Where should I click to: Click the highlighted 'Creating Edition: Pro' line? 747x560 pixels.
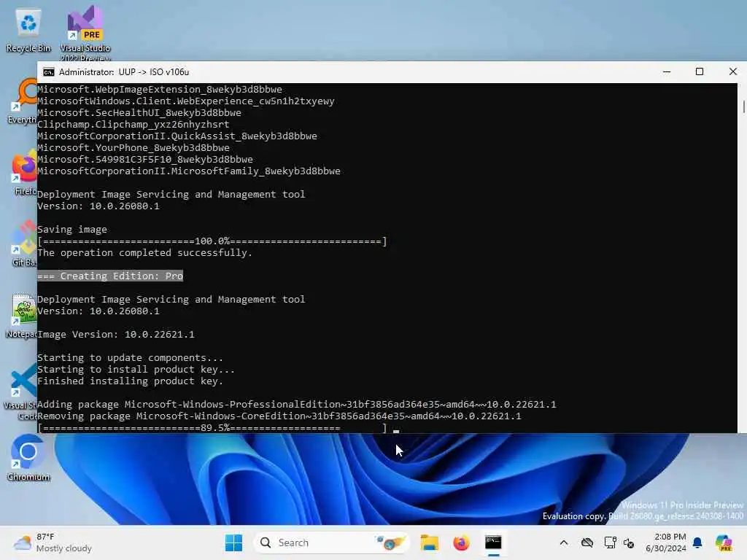110,276
